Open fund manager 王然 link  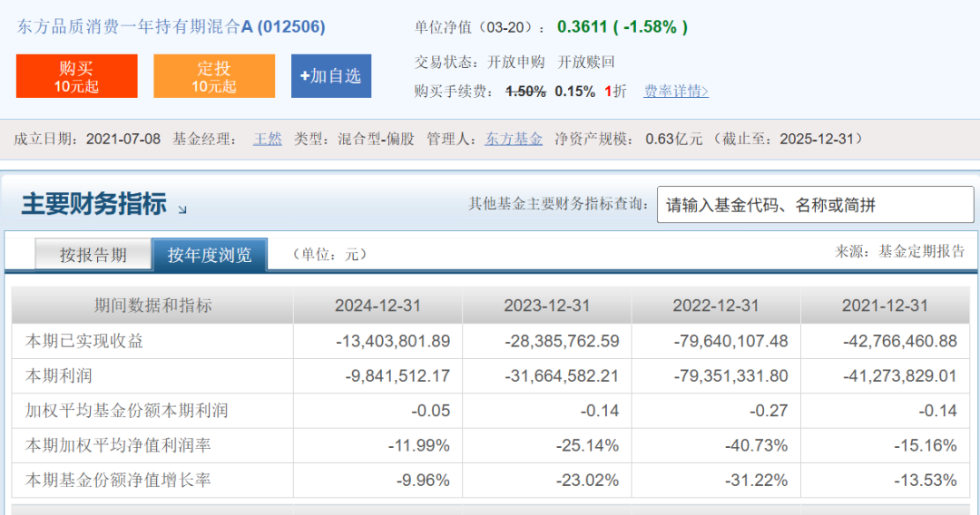pyautogui.click(x=268, y=139)
